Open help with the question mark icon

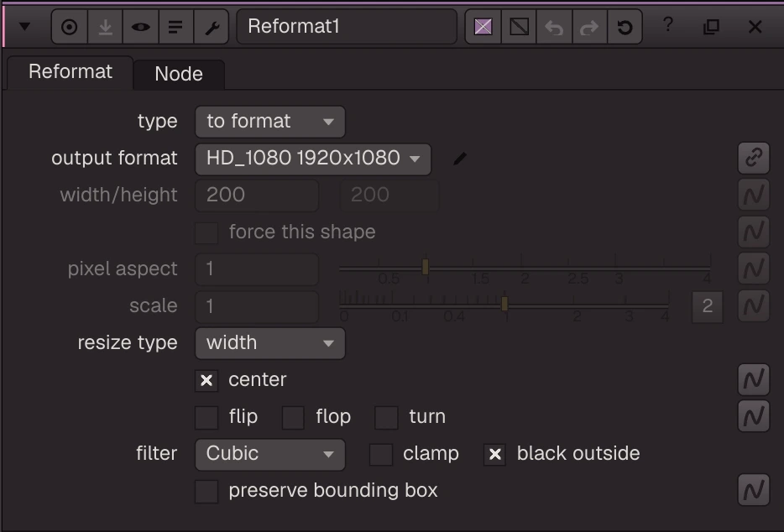point(668,24)
